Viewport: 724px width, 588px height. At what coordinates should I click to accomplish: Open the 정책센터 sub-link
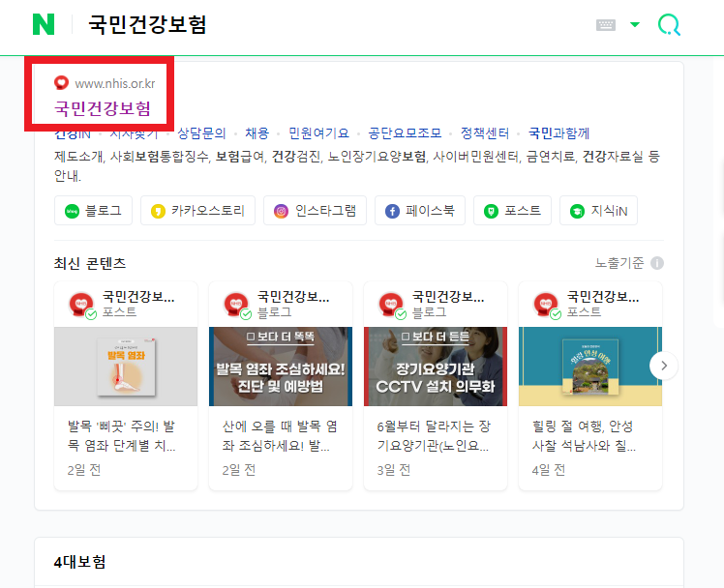(485, 133)
